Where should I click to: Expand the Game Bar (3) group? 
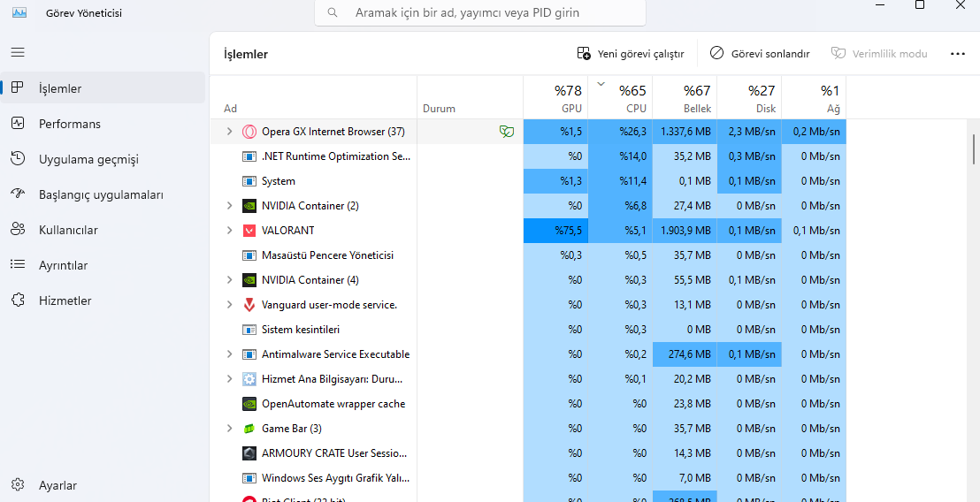pyautogui.click(x=229, y=429)
